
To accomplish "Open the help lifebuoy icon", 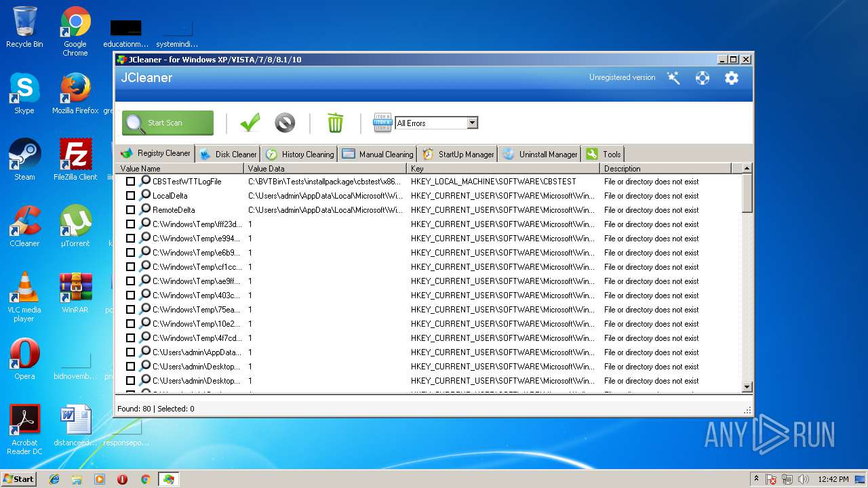I will click(703, 78).
